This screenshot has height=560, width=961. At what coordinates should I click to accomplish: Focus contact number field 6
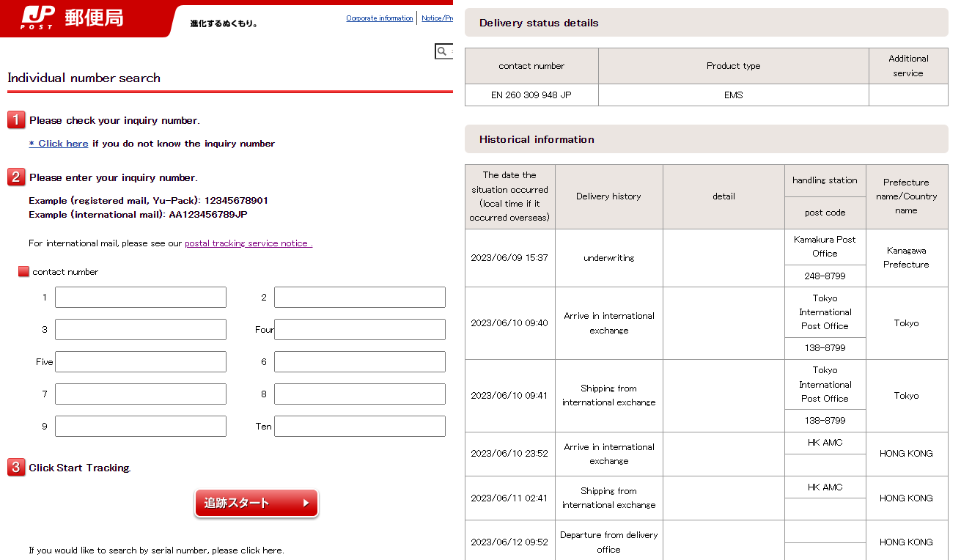[x=360, y=361]
